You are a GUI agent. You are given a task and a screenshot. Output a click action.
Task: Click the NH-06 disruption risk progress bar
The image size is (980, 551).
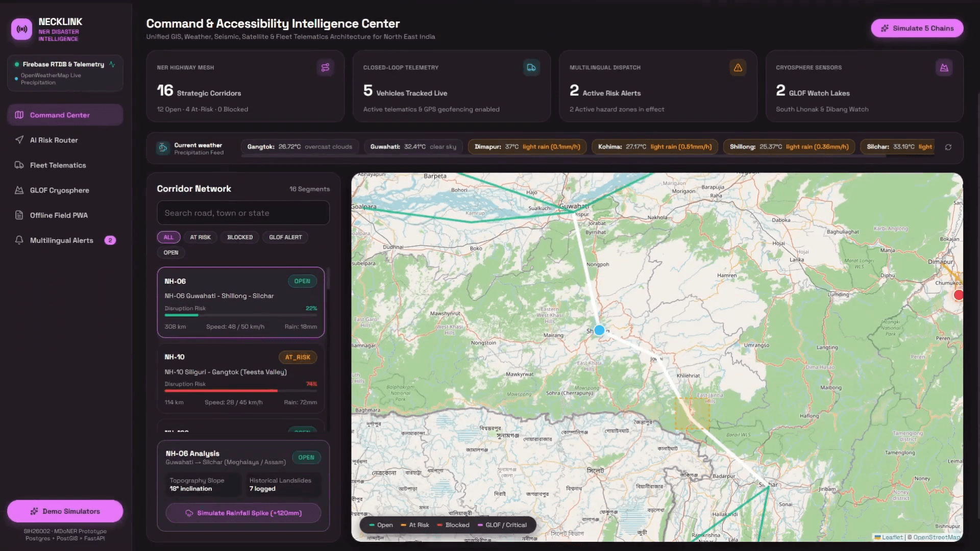241,315
